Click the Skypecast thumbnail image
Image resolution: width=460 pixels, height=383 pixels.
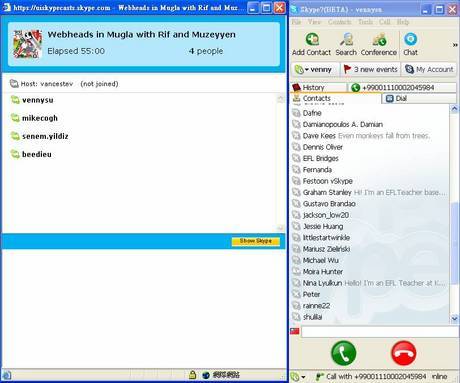28,44
